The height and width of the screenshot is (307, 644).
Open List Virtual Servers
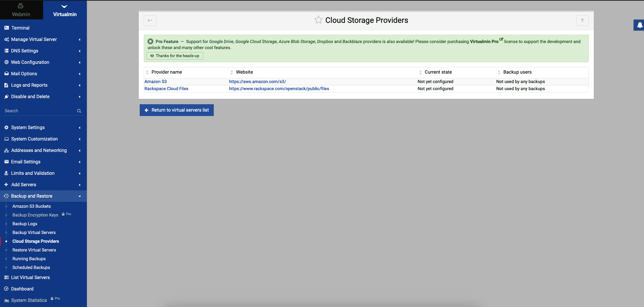click(x=30, y=277)
